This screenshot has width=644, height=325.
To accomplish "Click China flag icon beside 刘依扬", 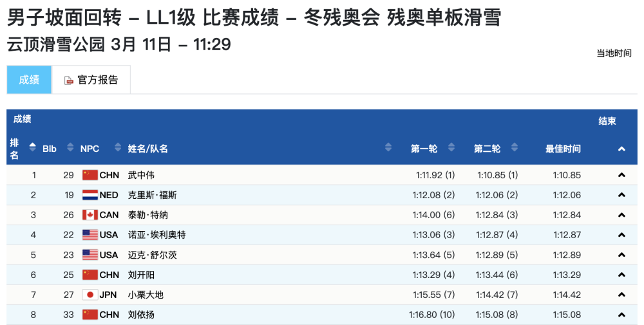I will coord(90,315).
